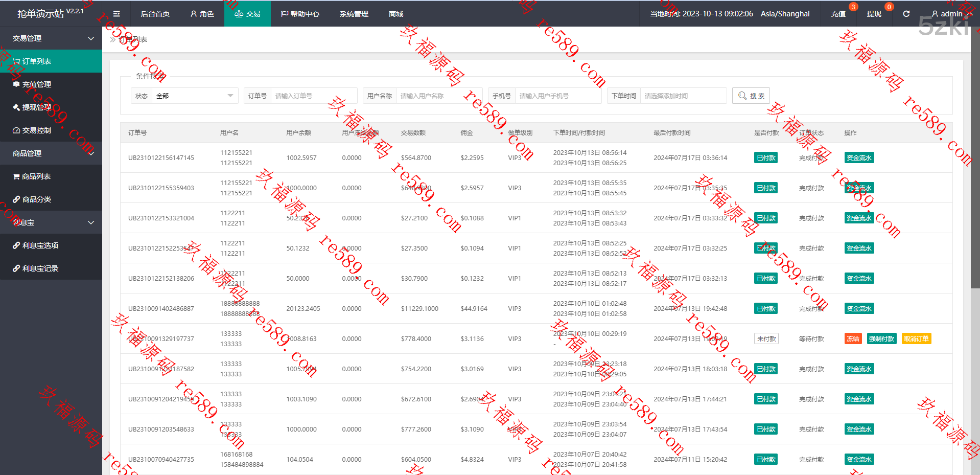This screenshot has height=475, width=980.
Task: Click the orange 冻结 button
Action: [853, 339]
